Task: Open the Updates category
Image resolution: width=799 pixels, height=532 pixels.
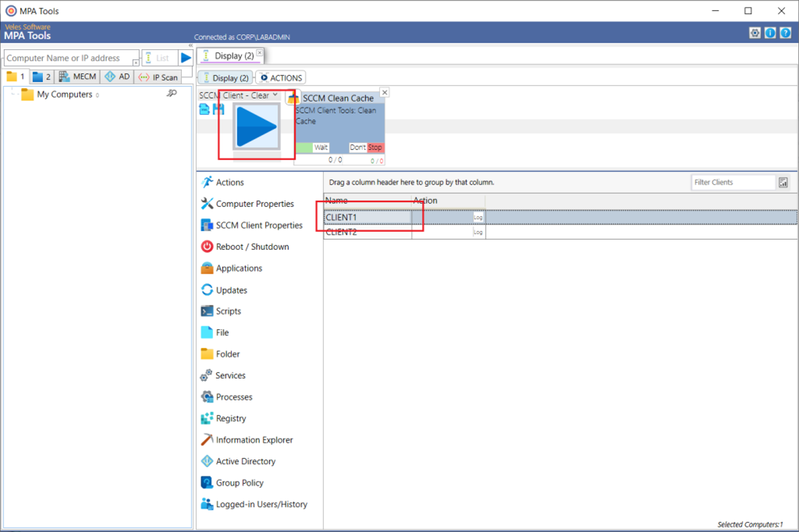Action: click(x=224, y=290)
